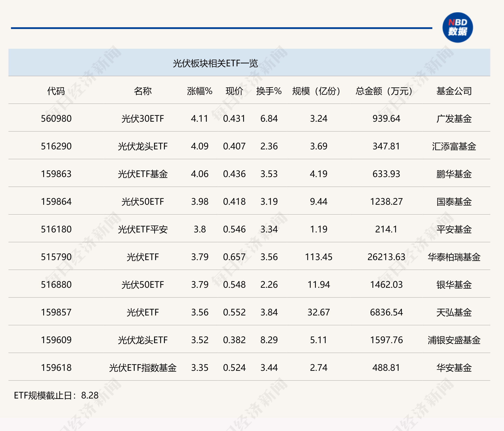Select the turnover value 8.29

pos(269,340)
